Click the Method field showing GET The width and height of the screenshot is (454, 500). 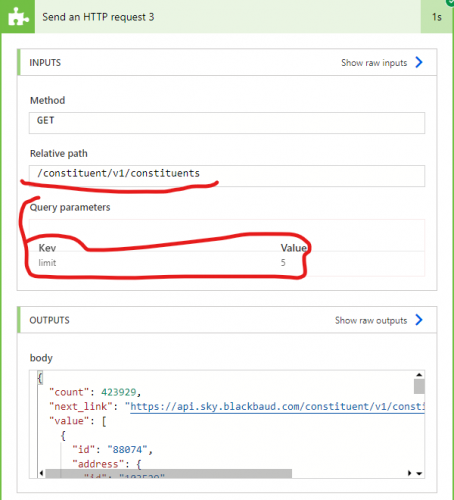(227, 123)
